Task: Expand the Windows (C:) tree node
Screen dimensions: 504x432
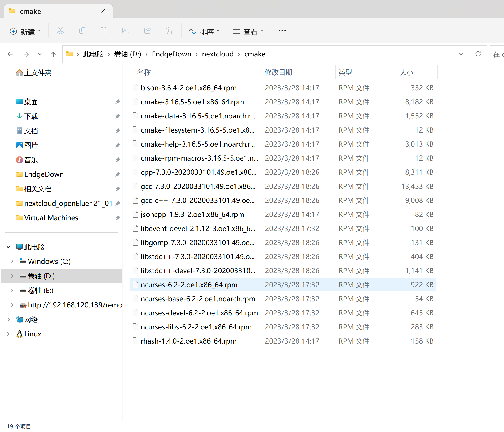Action: (x=12, y=261)
